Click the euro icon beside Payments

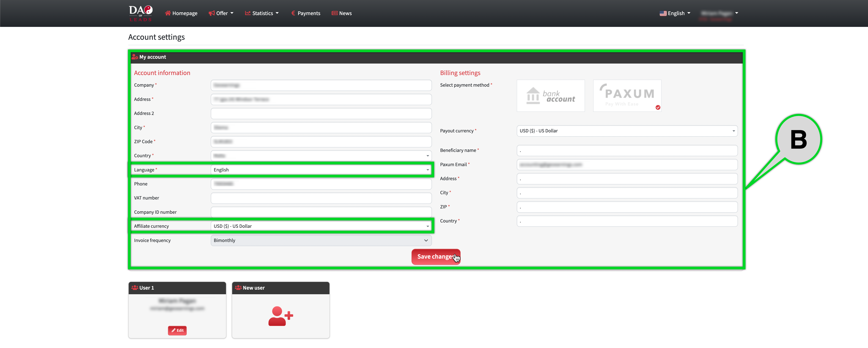tap(293, 13)
